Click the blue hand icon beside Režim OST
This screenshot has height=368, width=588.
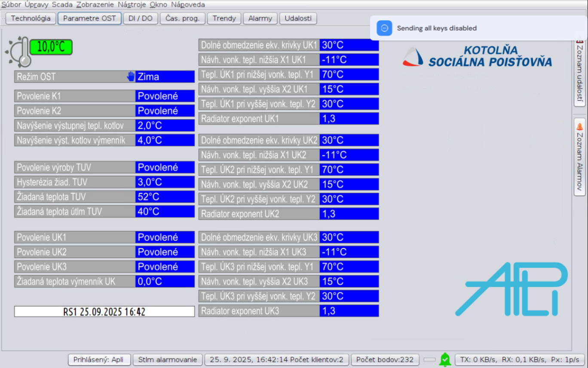coord(131,77)
